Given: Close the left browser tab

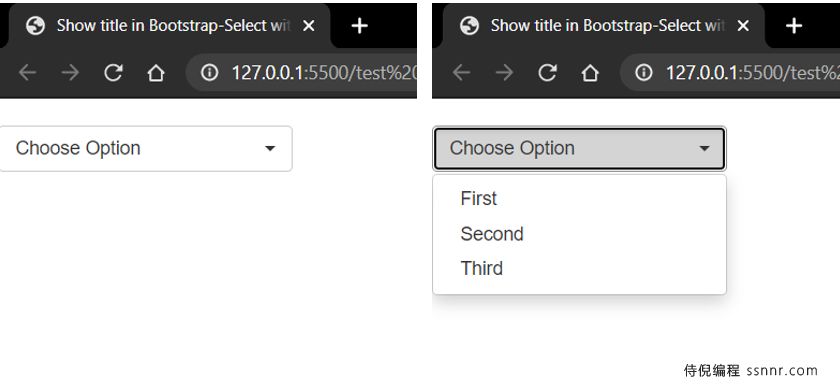Looking at the screenshot, I should [309, 25].
